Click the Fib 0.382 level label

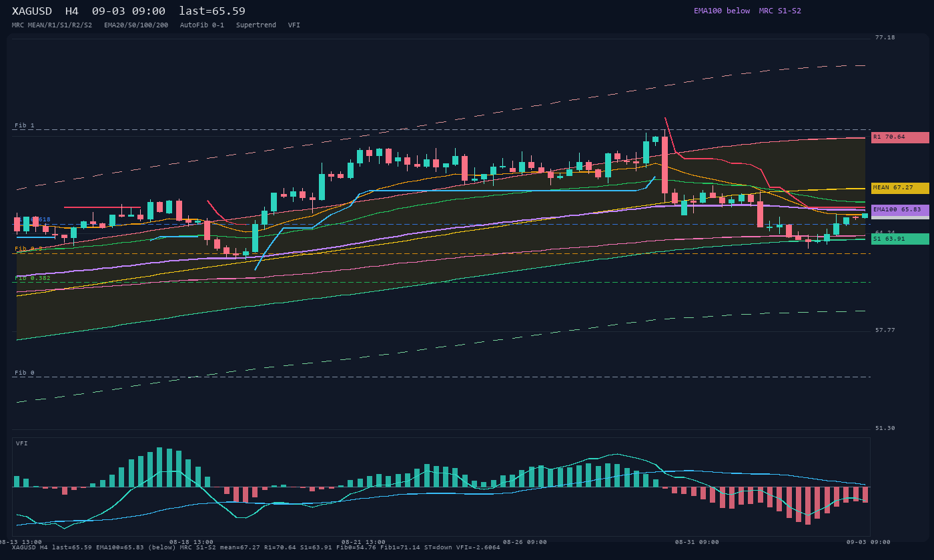pyautogui.click(x=33, y=278)
